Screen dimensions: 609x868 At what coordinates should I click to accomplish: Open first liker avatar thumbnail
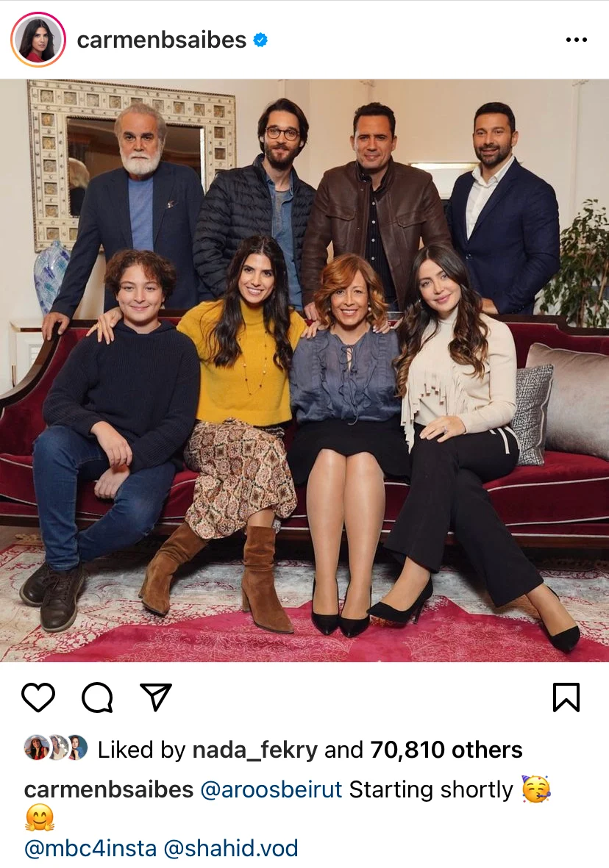35,748
